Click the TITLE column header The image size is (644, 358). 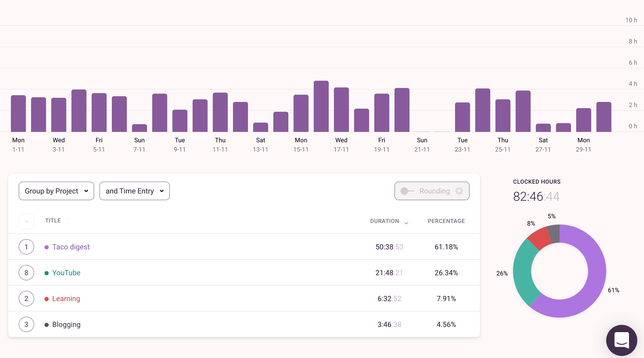53,221
